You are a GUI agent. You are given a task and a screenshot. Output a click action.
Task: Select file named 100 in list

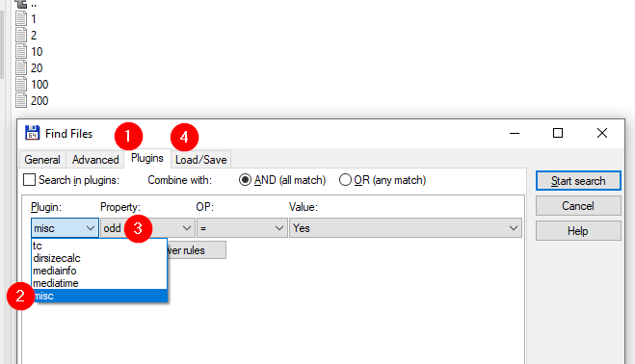point(40,84)
